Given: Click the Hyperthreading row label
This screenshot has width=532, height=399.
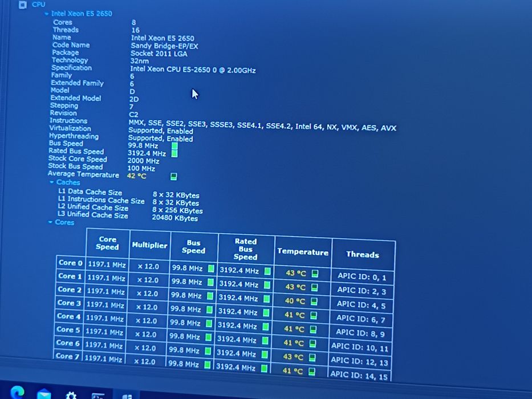Looking at the screenshot, I should point(74,136).
